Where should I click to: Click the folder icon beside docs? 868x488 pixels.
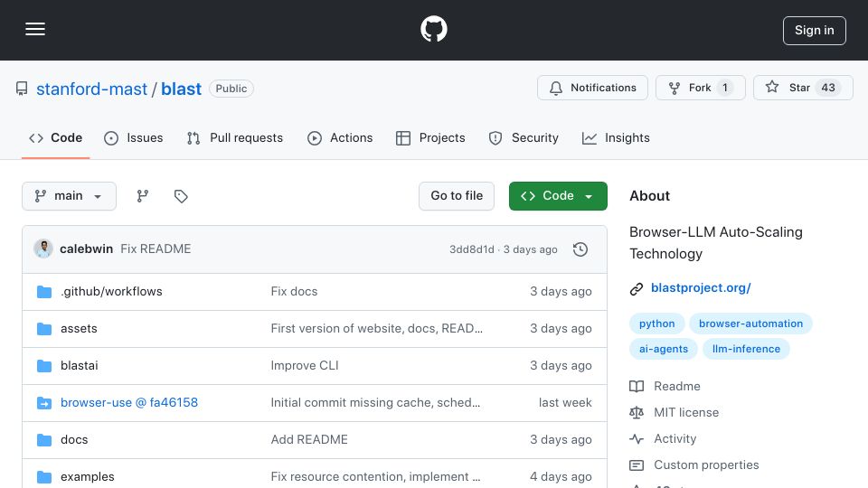pyautogui.click(x=44, y=440)
